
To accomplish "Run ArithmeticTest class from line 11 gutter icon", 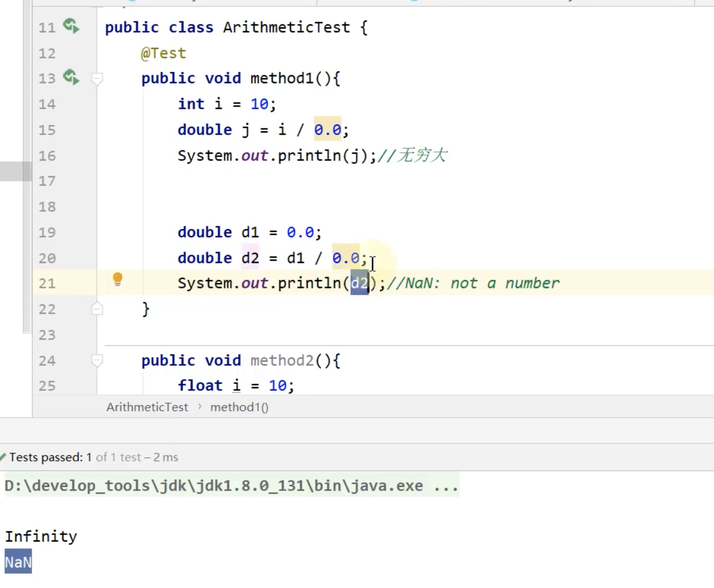I will point(71,27).
